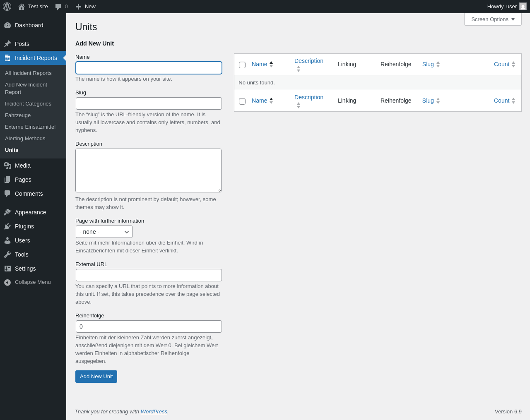
Task: Click the Appearance paintbrush icon
Action: tap(7, 212)
